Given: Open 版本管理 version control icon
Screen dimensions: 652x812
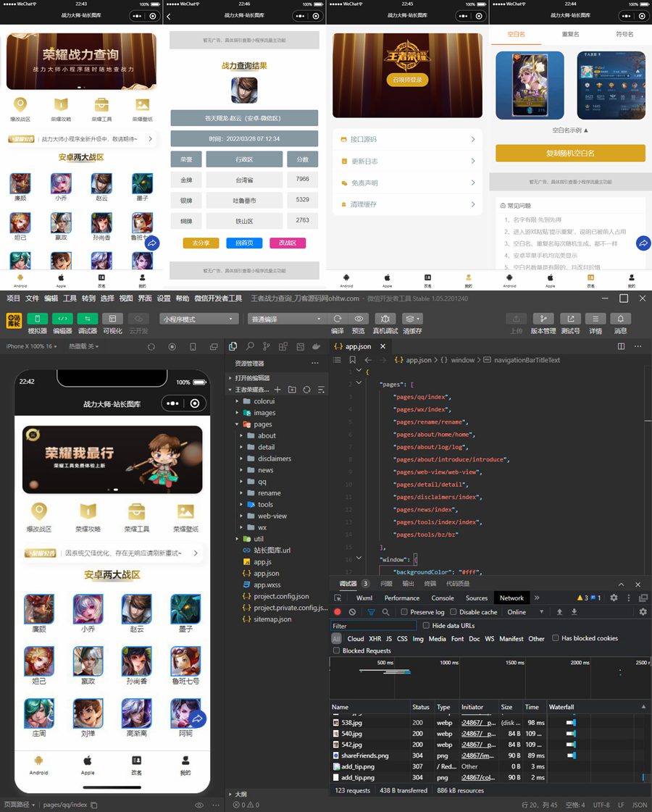Looking at the screenshot, I should [x=543, y=319].
